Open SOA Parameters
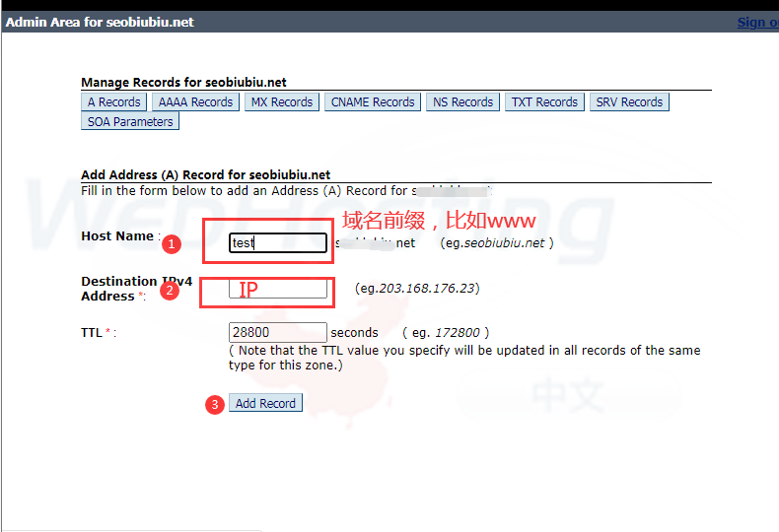Screen dimensions: 779x532 click(x=130, y=122)
